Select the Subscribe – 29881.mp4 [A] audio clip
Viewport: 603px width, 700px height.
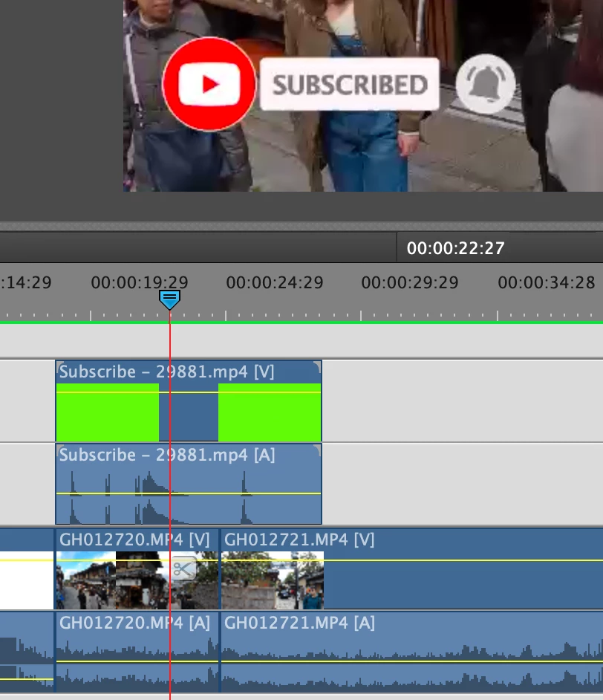[x=188, y=484]
